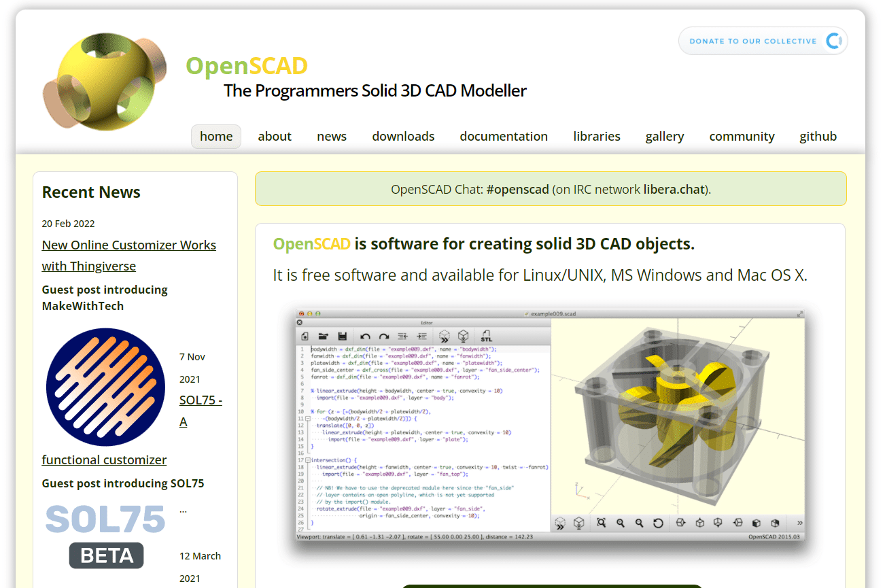Screen dimensions: 885x588
Task: Click 'Guest post introducing MakeWithTech' text
Action: 105,298
